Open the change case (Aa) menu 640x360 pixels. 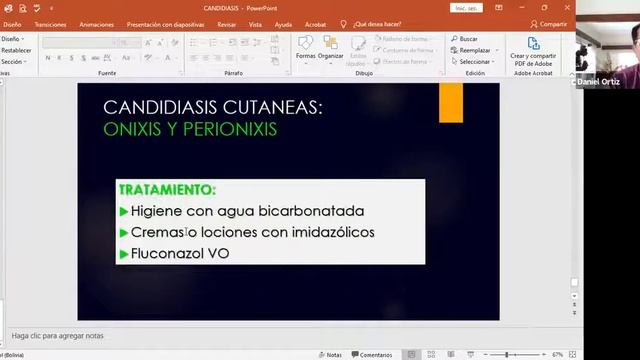coord(127,58)
